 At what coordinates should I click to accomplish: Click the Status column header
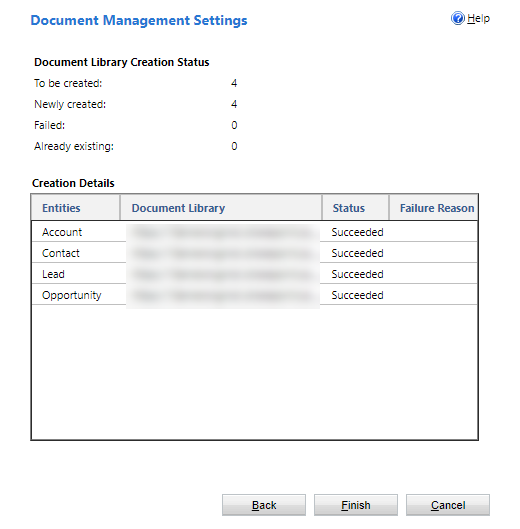[x=355, y=208]
